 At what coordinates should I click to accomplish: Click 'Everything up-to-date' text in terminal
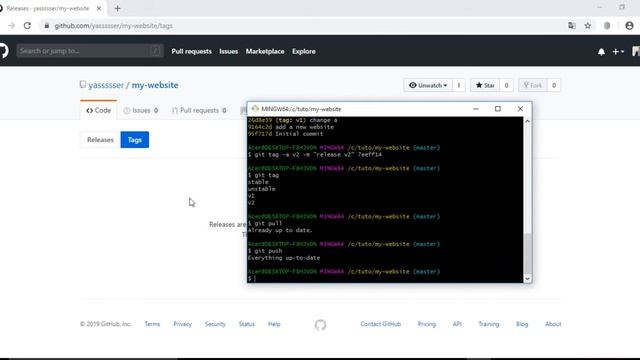click(284, 258)
